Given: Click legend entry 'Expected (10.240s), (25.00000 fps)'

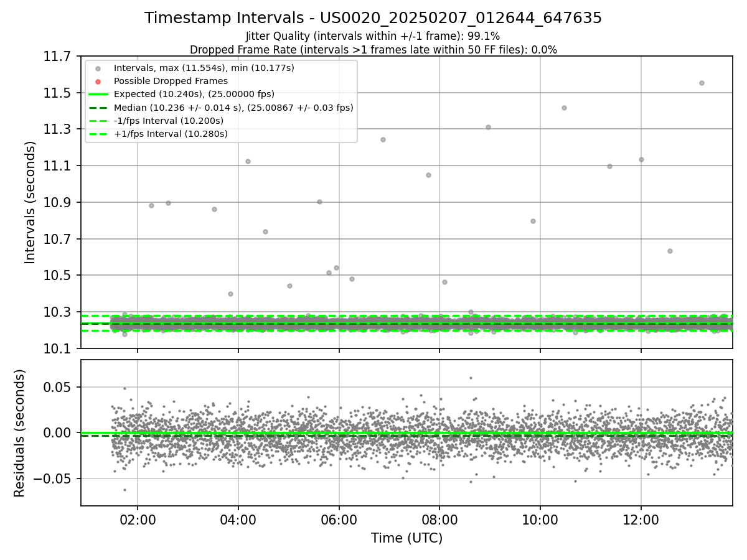Looking at the screenshot, I should click(x=194, y=94).
